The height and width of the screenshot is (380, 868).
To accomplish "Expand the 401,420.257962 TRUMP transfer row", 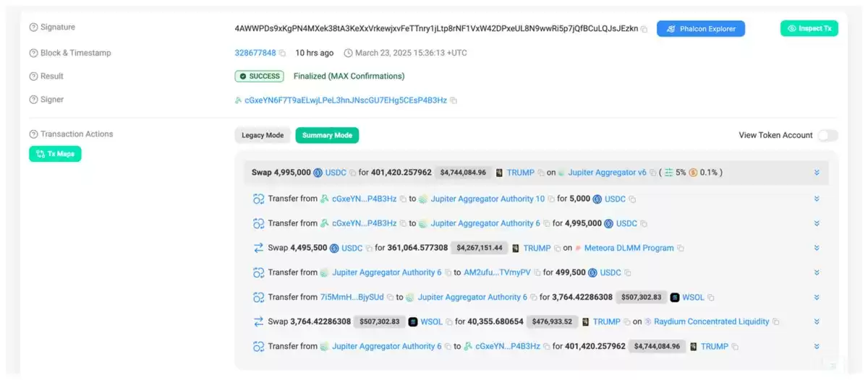I will click(817, 346).
